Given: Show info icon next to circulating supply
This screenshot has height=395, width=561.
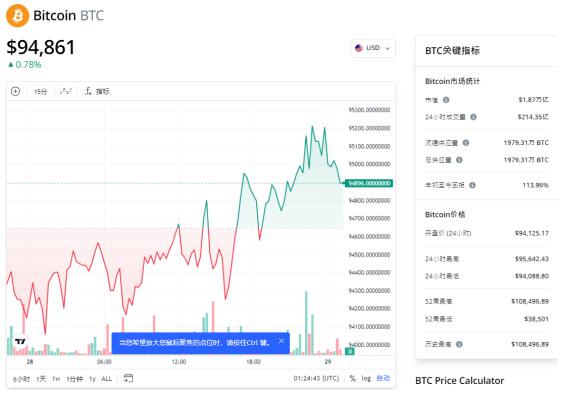Looking at the screenshot, I should pos(465,143).
